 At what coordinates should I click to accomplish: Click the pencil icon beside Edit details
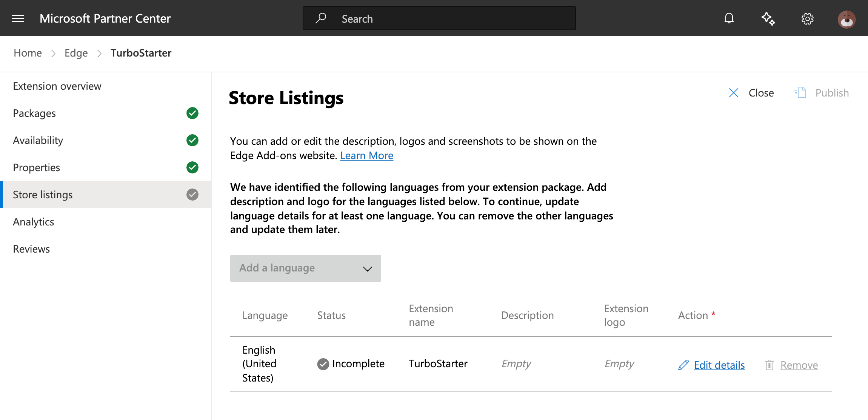[683, 365]
